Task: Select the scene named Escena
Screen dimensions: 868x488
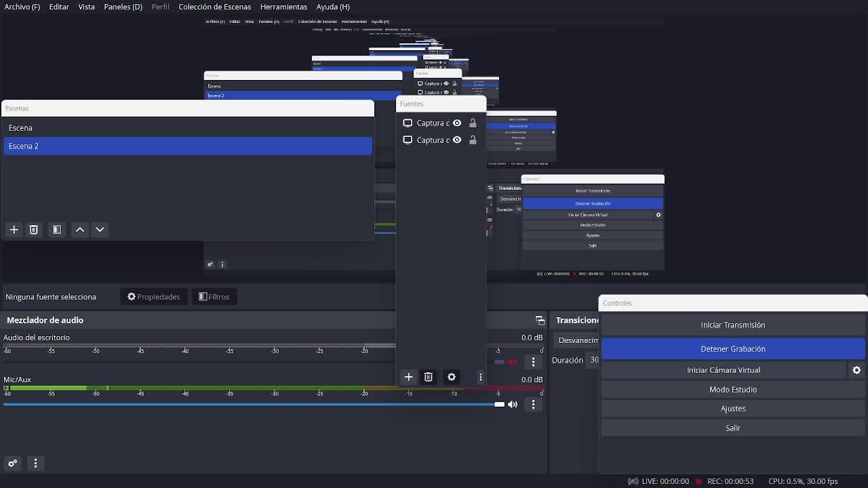Action: [188, 128]
